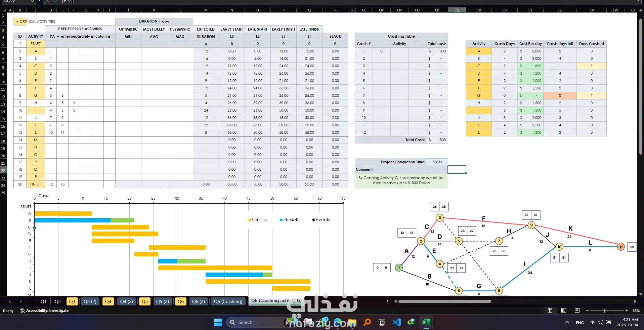Switch to the Q6 sheet tab
Image resolution: width=644 pixels, height=330 pixels.
pyautogui.click(x=181, y=301)
